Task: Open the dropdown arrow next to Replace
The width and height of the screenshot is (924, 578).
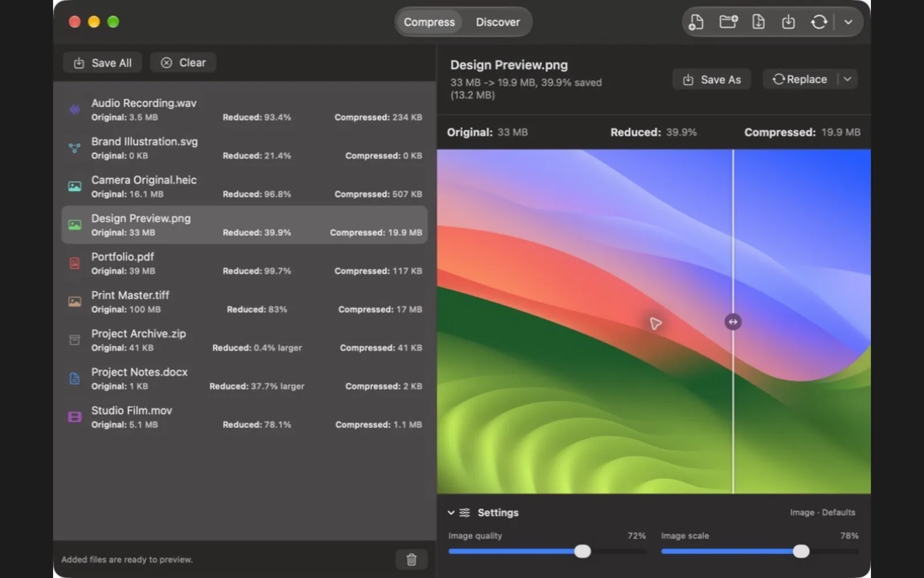Action: 847,79
